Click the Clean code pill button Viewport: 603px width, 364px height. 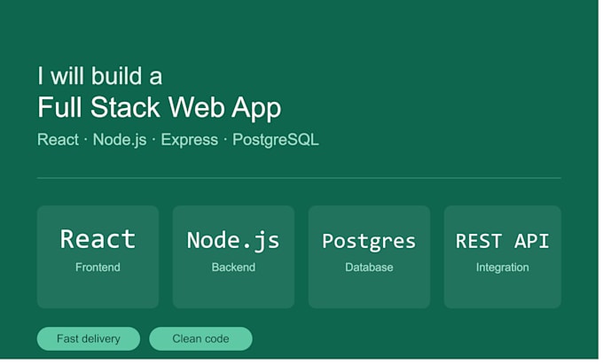200,338
